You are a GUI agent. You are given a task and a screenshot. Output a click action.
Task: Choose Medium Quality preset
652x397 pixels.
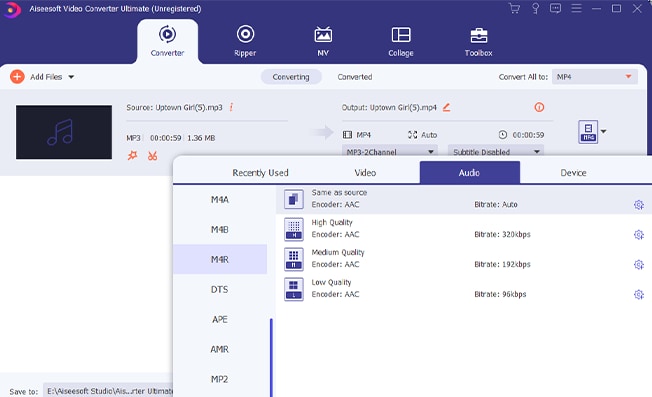[464, 259]
